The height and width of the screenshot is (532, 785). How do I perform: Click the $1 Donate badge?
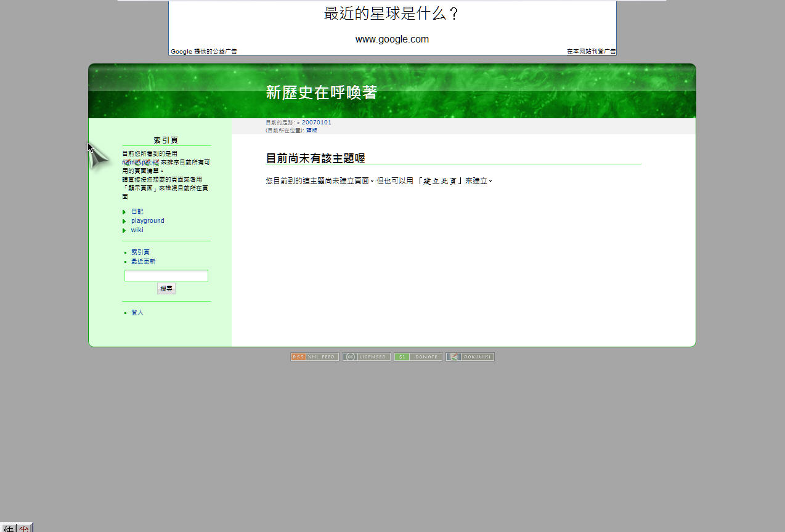click(x=418, y=357)
